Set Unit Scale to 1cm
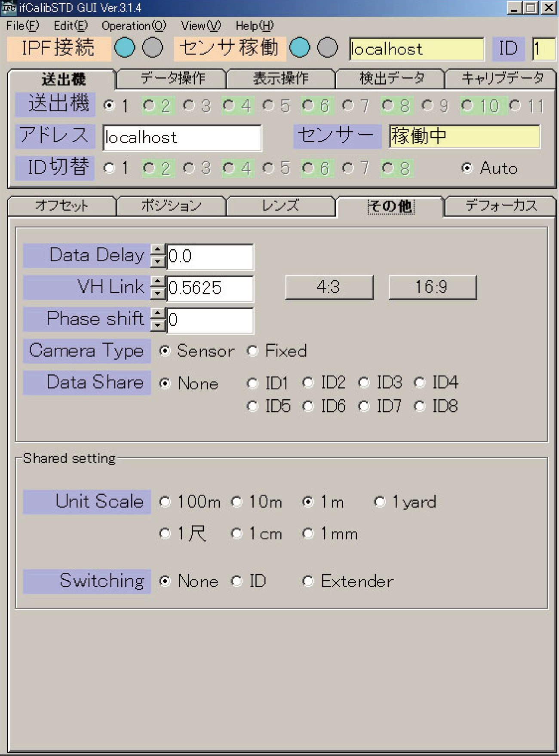Viewport: 559px width, 756px height. pos(237,534)
